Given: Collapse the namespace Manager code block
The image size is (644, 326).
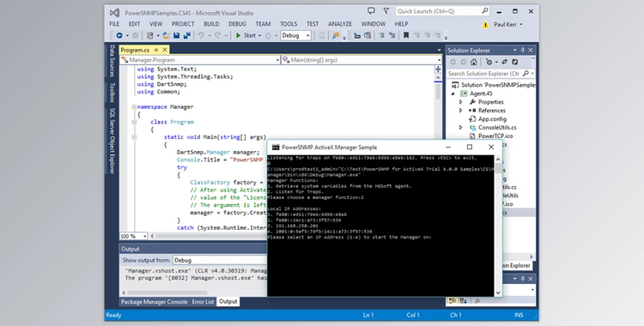Looking at the screenshot, I should point(134,106).
